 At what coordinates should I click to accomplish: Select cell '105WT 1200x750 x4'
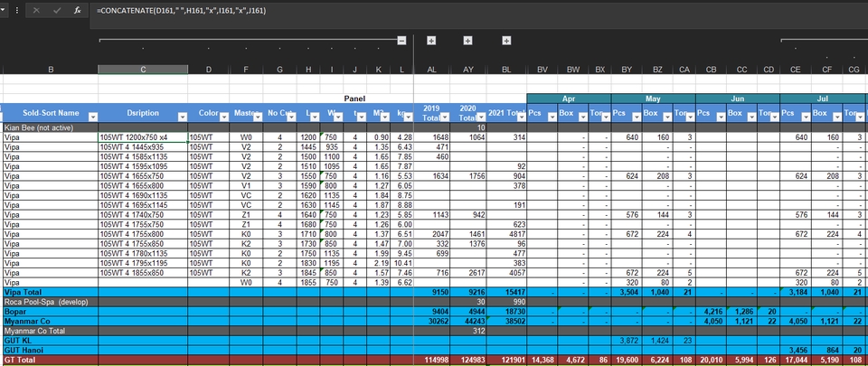coord(143,137)
